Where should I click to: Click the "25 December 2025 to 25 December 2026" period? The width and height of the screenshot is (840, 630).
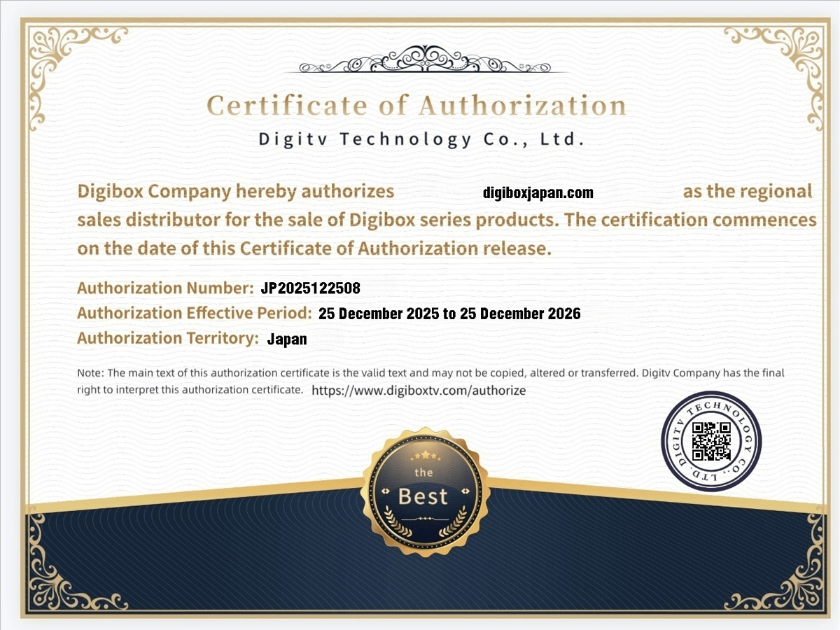tap(449, 314)
